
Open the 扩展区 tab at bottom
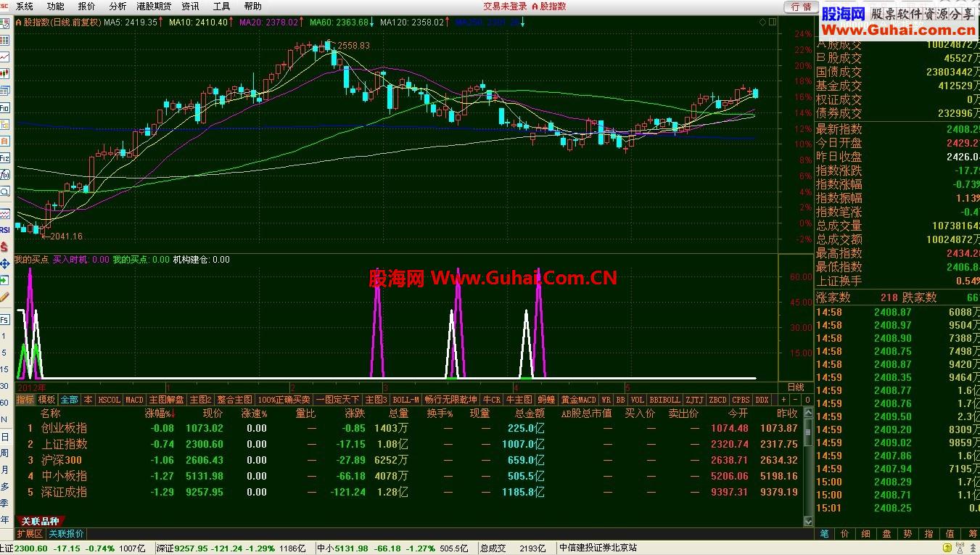[x=30, y=534]
